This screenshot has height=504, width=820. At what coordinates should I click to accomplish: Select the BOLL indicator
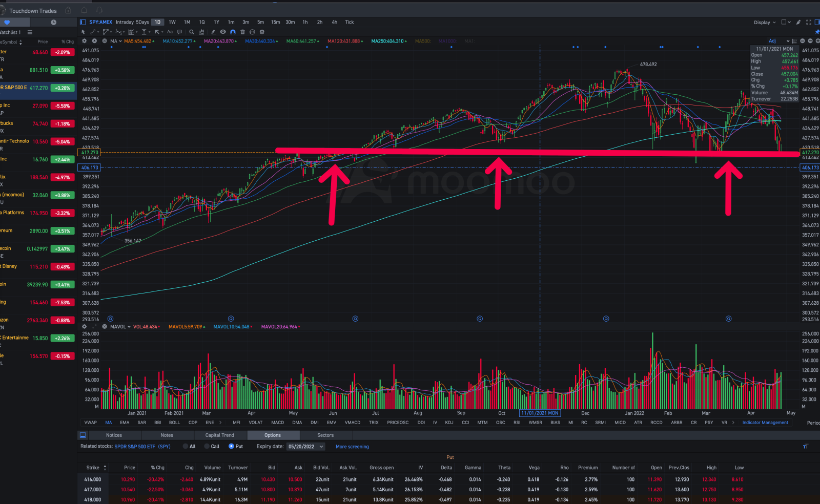175,423
